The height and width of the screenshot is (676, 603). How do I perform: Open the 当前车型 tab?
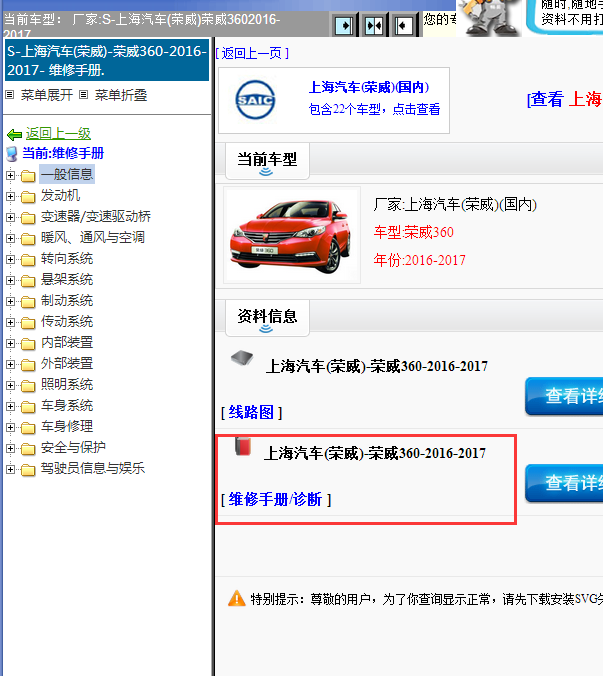tap(267, 161)
